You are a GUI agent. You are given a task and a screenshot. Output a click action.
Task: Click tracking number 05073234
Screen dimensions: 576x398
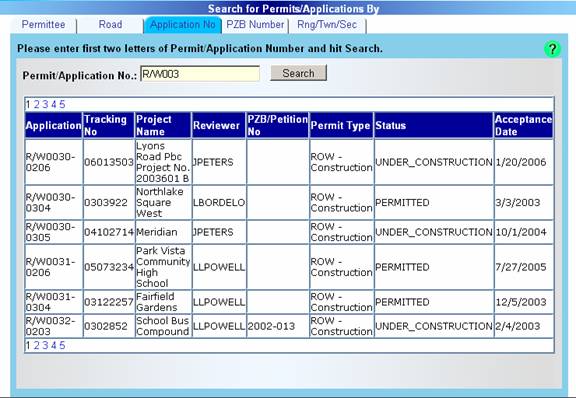[109, 267]
